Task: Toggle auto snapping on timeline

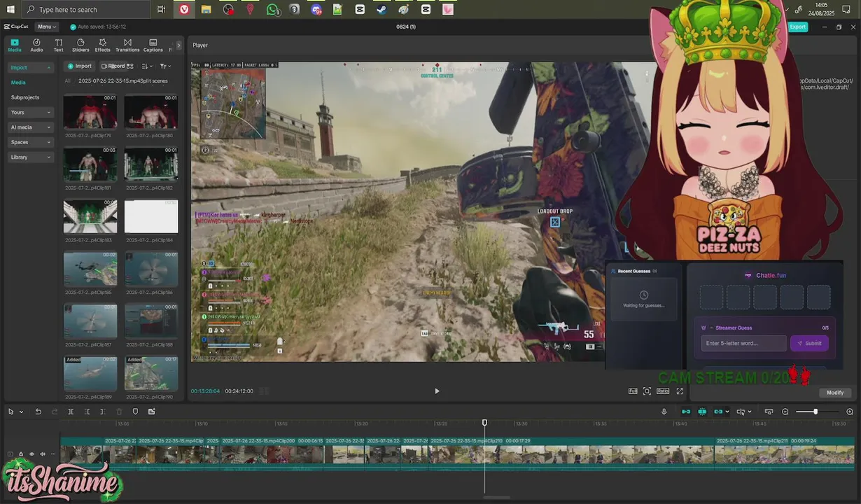Action: tap(702, 412)
